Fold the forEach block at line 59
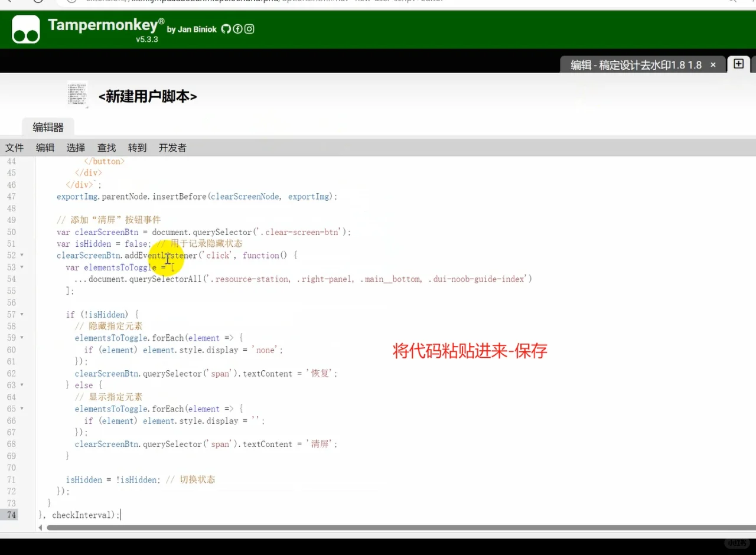 click(22, 338)
